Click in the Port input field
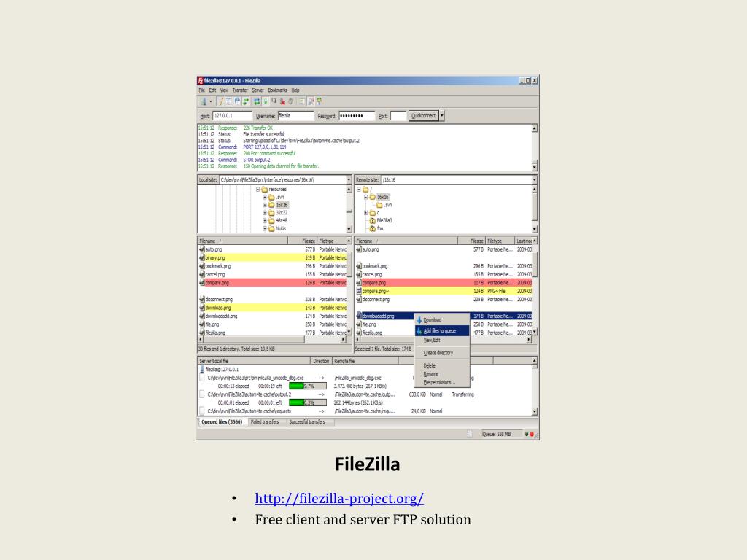Screen dimensions: 747x560 click(398, 116)
